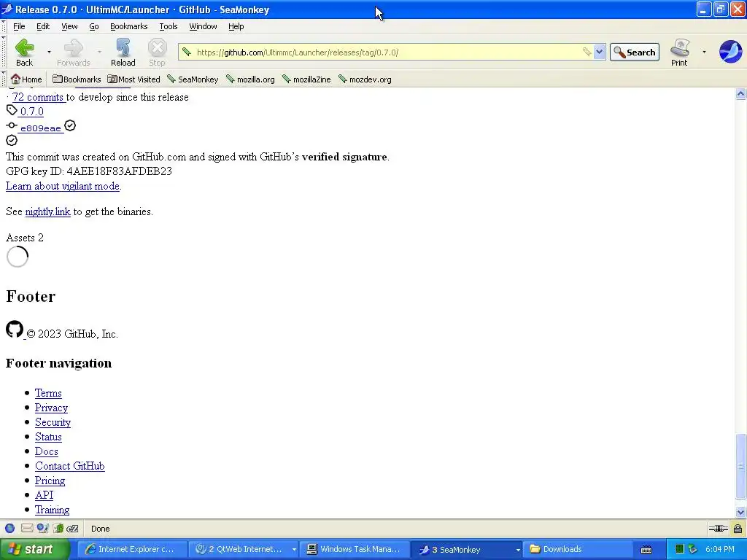Click the vertical scrollbar up arrow
This screenshot has width=747, height=560.
740,94
